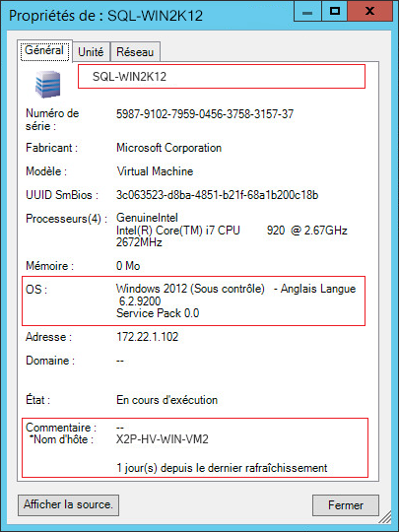399x532 pixels.
Task: Click the blue server stack icon
Action: (x=48, y=85)
